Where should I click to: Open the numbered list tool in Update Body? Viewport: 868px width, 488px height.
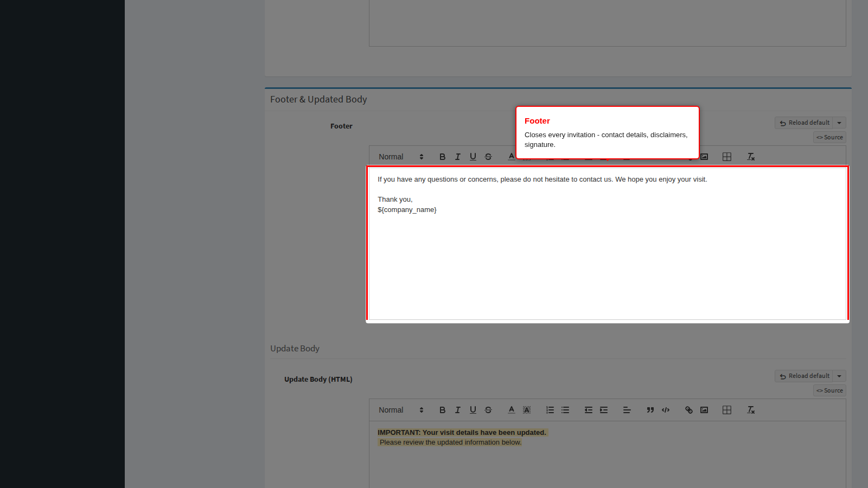click(x=550, y=410)
